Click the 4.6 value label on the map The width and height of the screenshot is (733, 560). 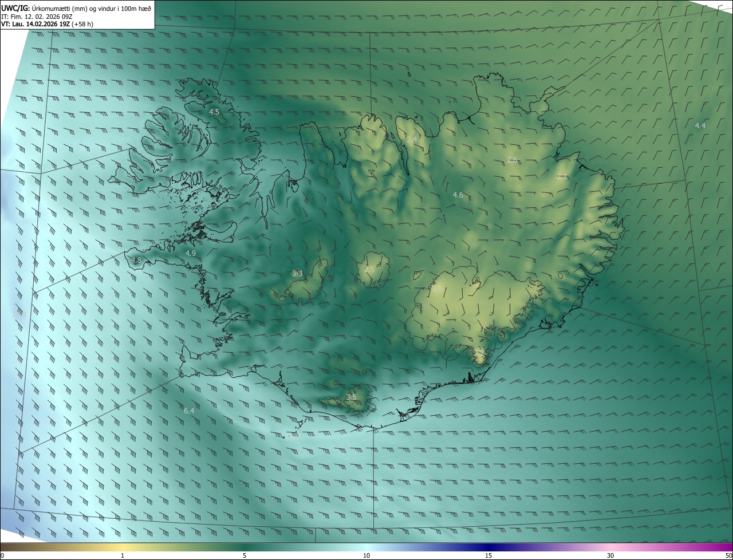[458, 195]
